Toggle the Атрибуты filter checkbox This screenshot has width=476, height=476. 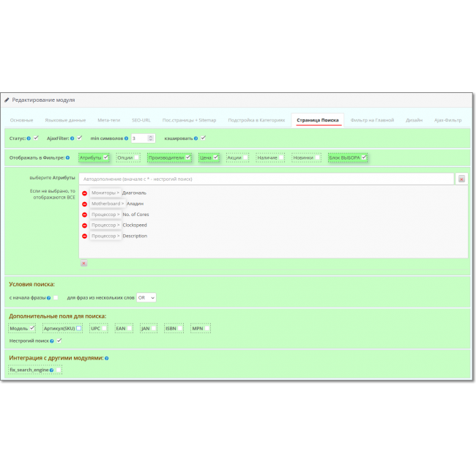point(106,157)
